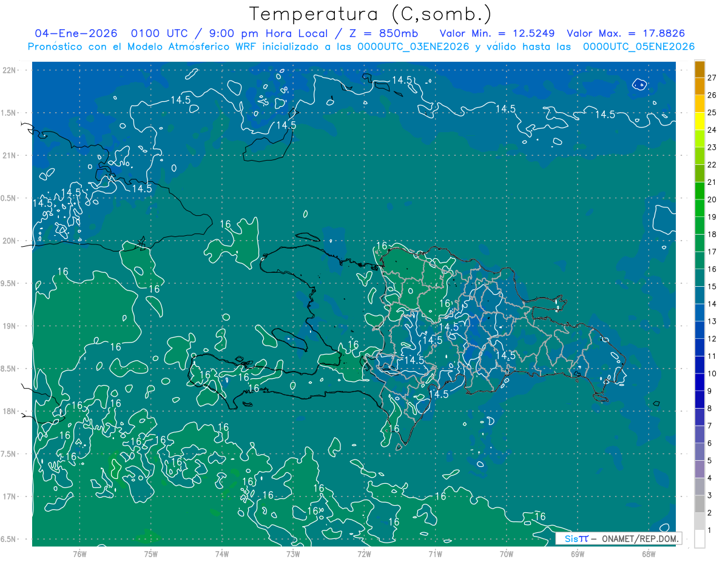Select the date text '04-Ene-2026'
Screen dimensions: 728x562
pyautogui.click(x=76, y=33)
